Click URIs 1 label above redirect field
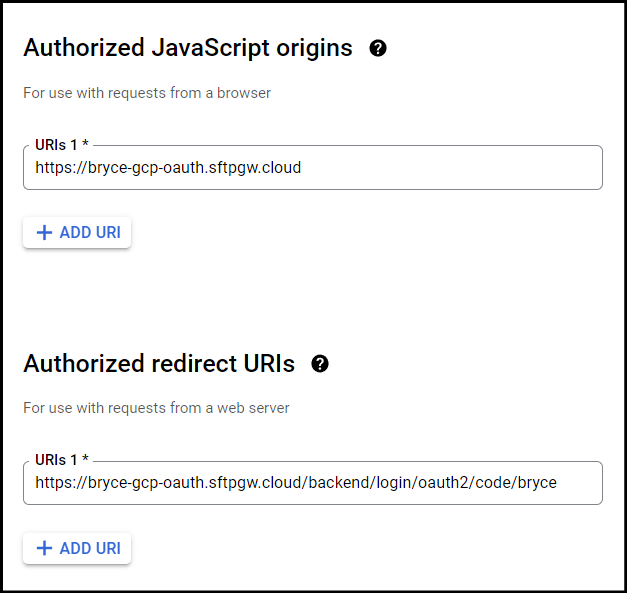627x593 pixels. point(56,460)
